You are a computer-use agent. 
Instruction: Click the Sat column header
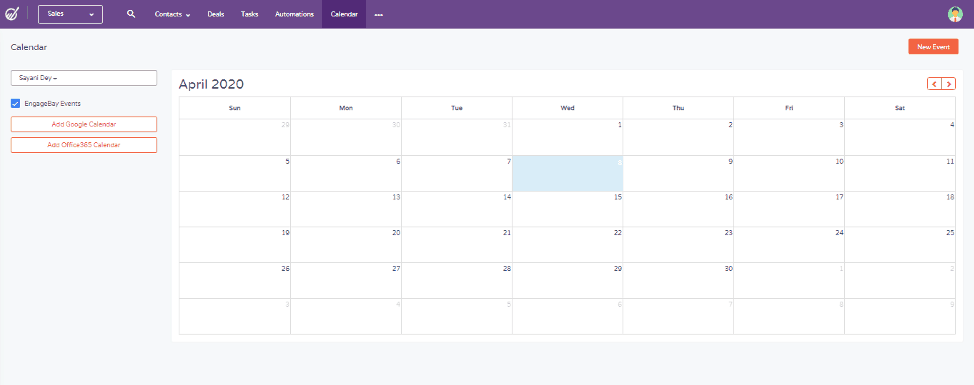(x=899, y=108)
